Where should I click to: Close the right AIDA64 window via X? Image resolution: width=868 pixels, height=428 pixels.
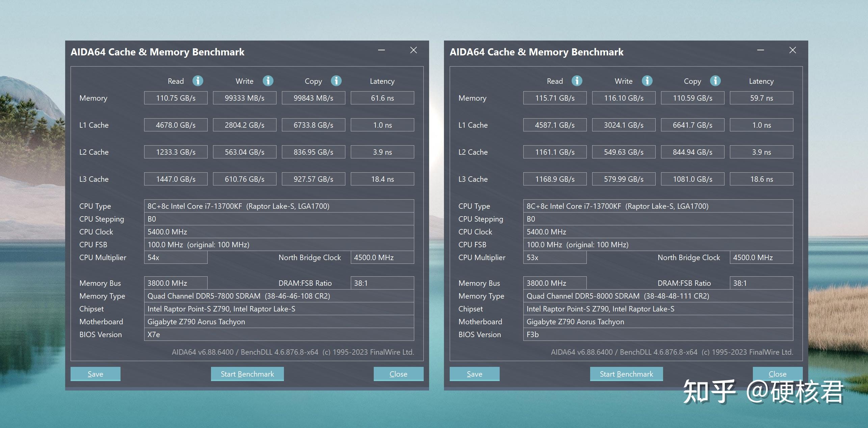792,50
